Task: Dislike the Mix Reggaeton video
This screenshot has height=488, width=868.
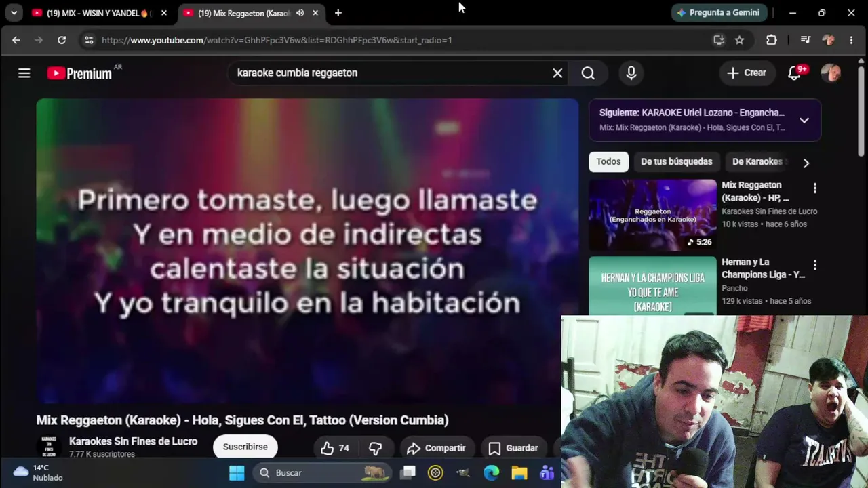Action: tap(376, 448)
